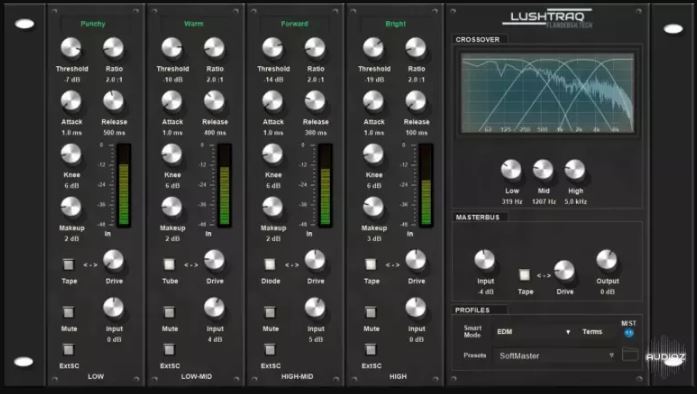Open the presets folder icon
Image resolution: width=697 pixels, height=394 pixels.
coord(630,354)
